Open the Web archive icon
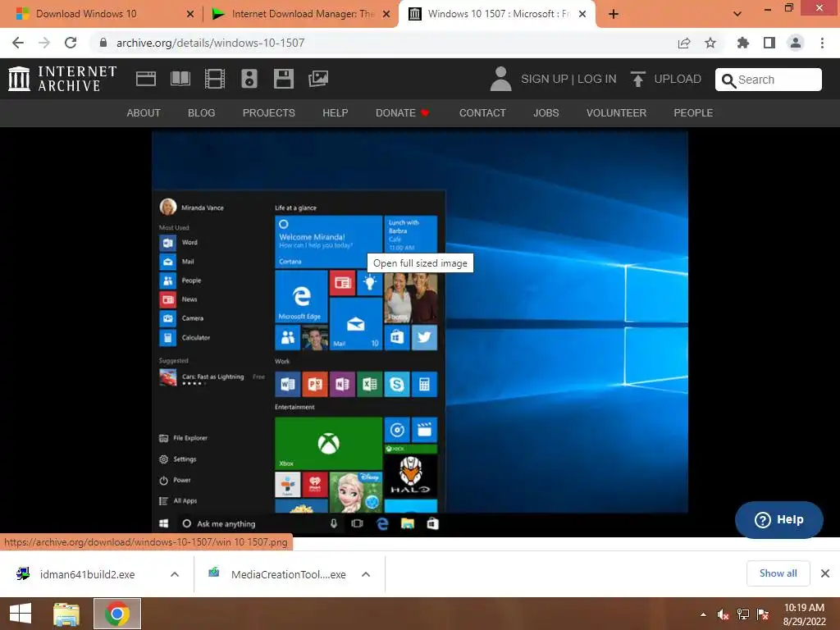Screen dimensions: 840x630 (146, 79)
